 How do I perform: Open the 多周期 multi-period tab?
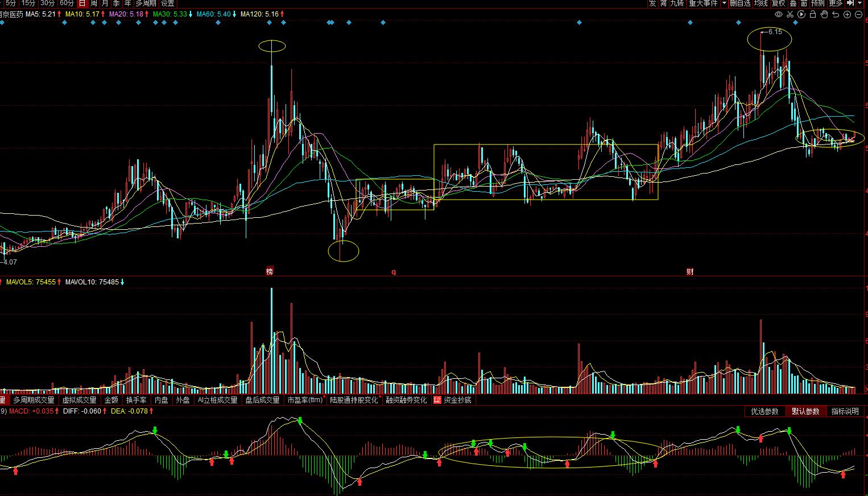[145, 3]
